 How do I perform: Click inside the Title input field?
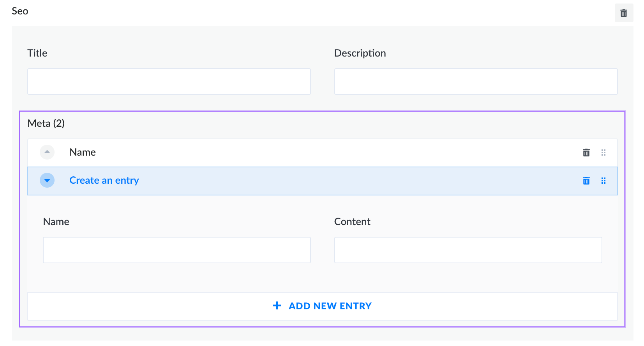point(169,81)
